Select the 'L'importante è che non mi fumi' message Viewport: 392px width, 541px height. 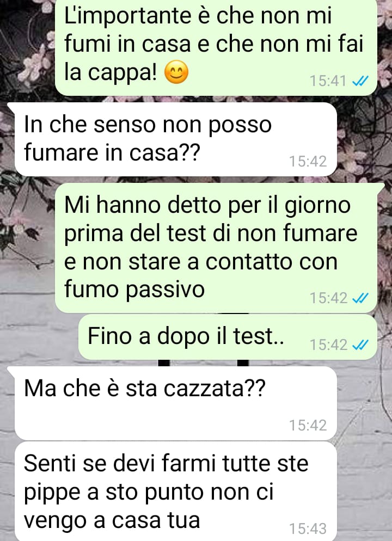216,47
